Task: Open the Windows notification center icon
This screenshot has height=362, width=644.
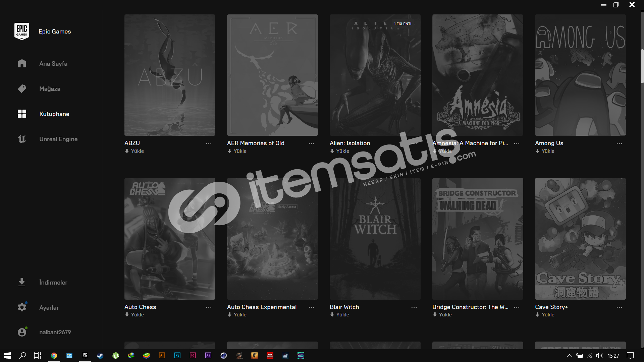Action: click(631, 356)
